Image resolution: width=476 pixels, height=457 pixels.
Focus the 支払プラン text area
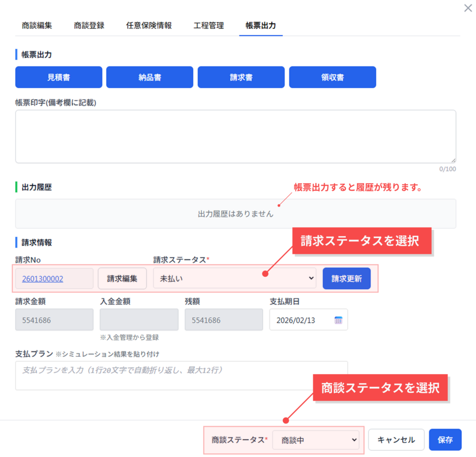(181, 375)
